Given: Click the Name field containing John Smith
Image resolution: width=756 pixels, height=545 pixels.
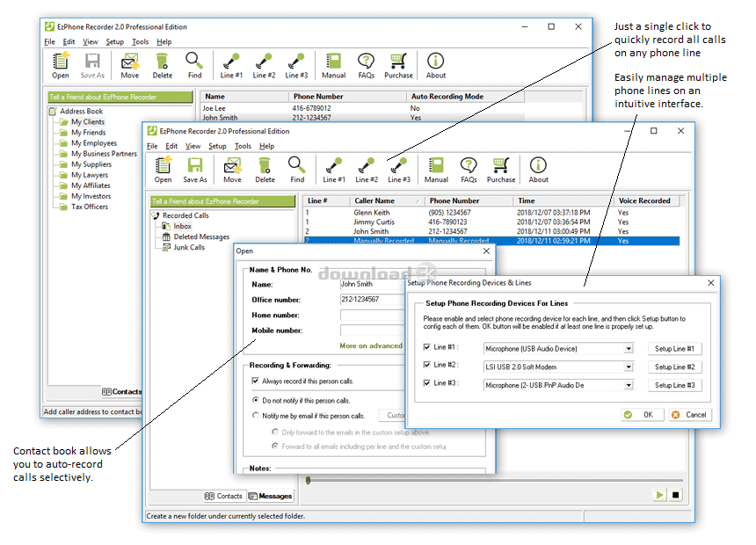Looking at the screenshot, I should click(373, 285).
